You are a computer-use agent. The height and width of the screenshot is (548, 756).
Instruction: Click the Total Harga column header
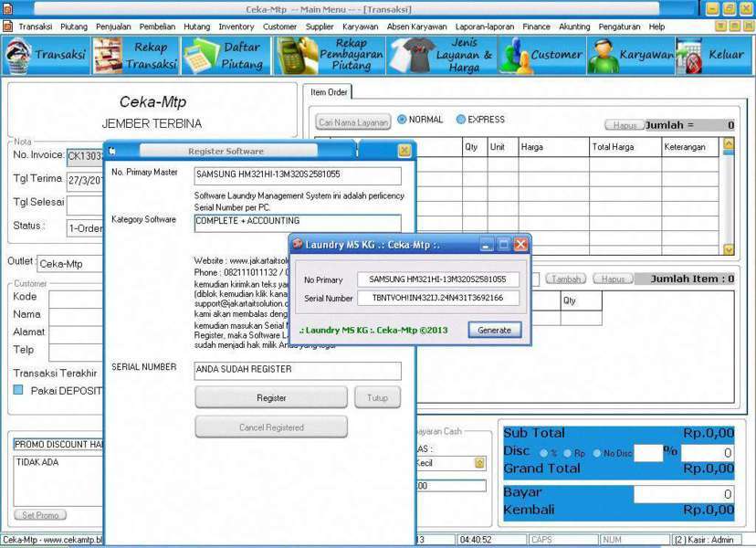tap(625, 147)
